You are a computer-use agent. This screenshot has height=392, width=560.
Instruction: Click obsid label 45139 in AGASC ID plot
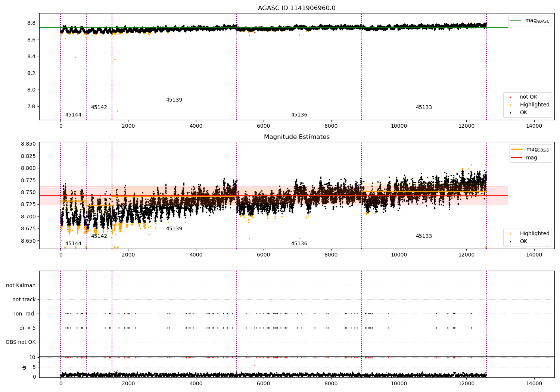click(174, 100)
